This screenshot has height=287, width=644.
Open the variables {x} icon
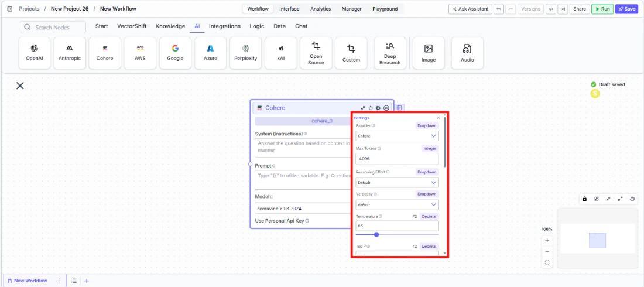tap(563, 9)
